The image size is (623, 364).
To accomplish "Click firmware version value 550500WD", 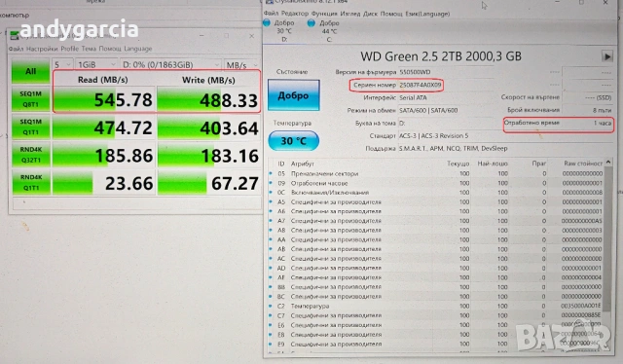I will pos(415,72).
